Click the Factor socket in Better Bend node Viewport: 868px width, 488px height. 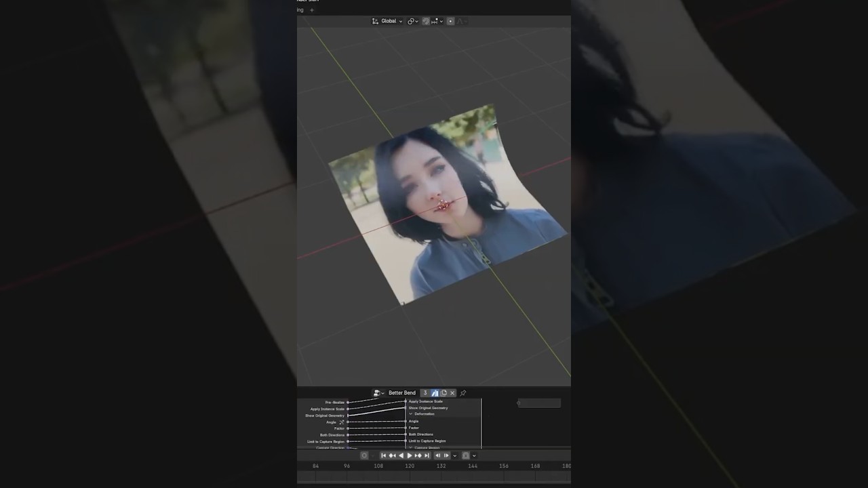coord(406,428)
